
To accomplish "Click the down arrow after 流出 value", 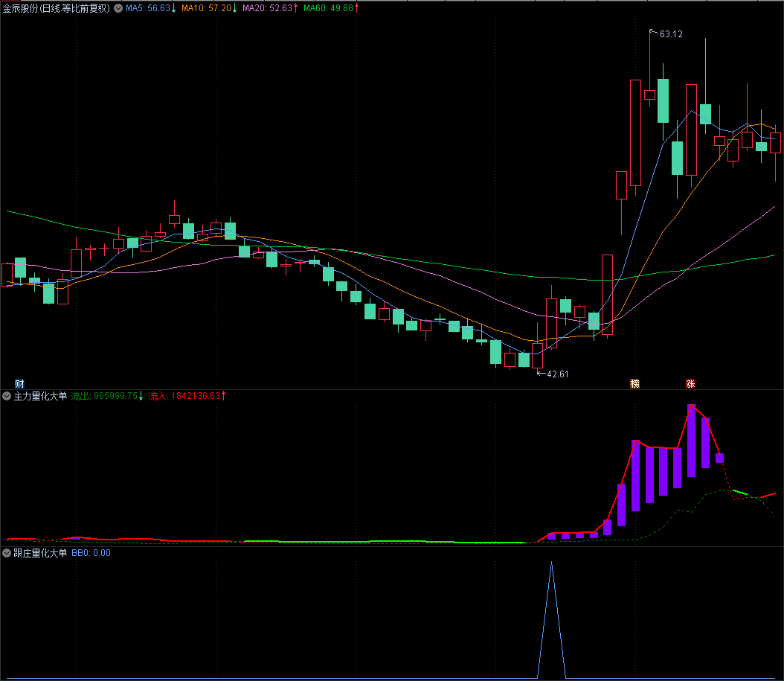I will pos(141,397).
